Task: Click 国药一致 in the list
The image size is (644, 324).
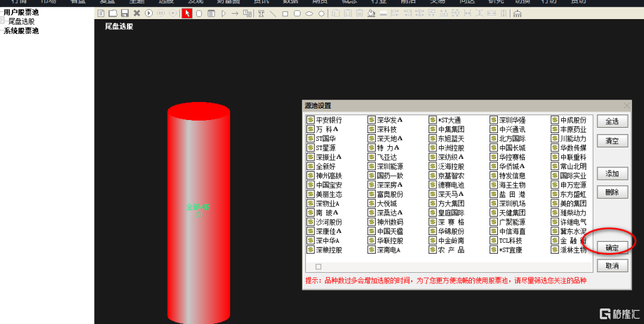Action: pyautogui.click(x=390, y=175)
